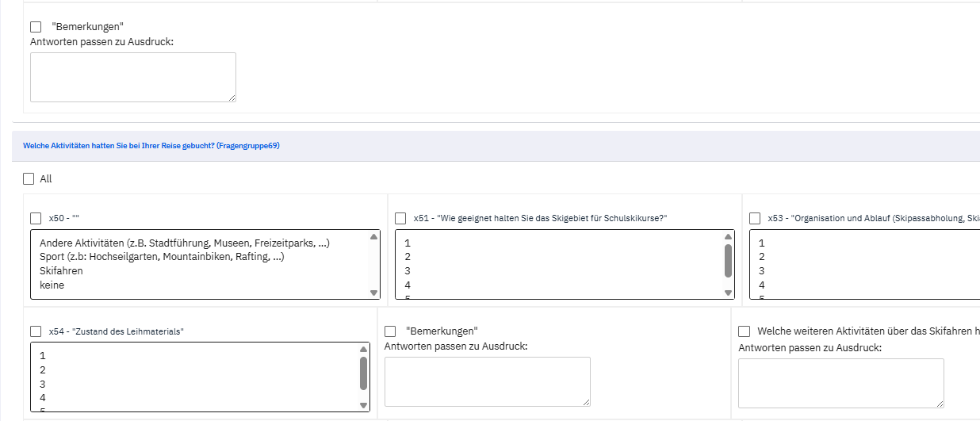Image resolution: width=980 pixels, height=421 pixels.
Task: Tick the Welche weiteren Aktivitäten checkbox
Action: coord(745,331)
